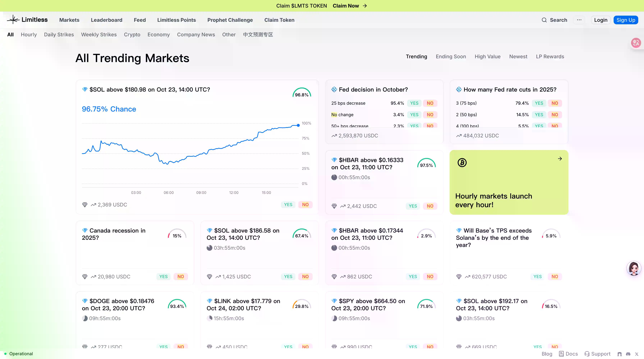Open the assistant avatar chat bubble
Viewport: 644px width, 359px height.
pyautogui.click(x=634, y=268)
